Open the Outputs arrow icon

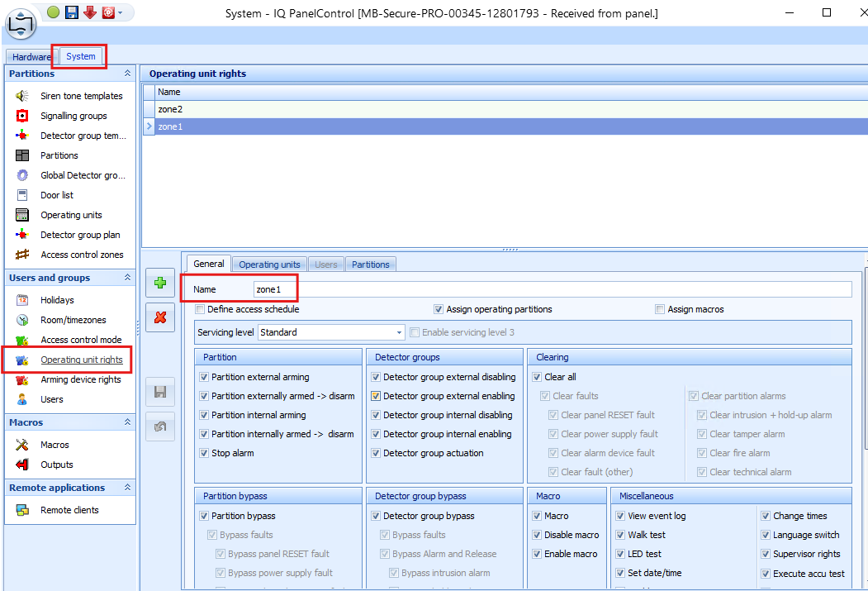pos(22,465)
